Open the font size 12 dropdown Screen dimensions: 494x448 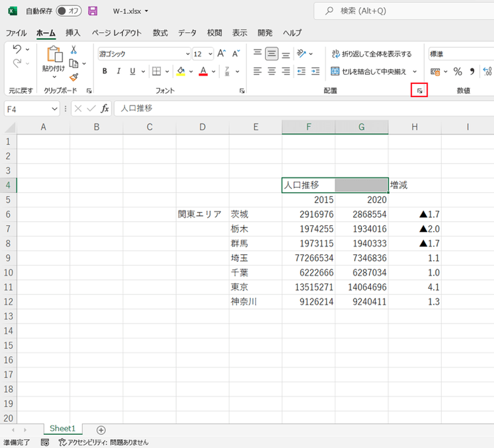[210, 54]
